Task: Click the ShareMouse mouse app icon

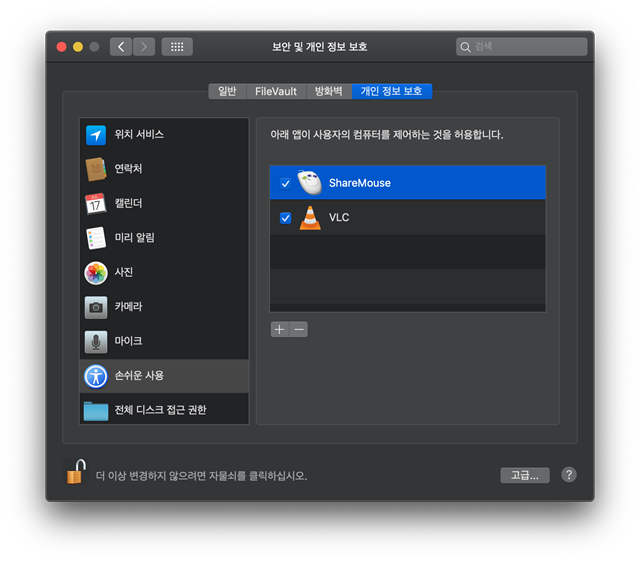Action: [310, 182]
